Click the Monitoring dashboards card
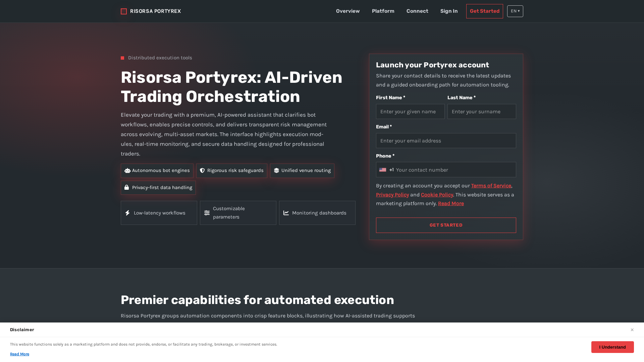The height and width of the screenshot is (362, 644). [x=317, y=213]
